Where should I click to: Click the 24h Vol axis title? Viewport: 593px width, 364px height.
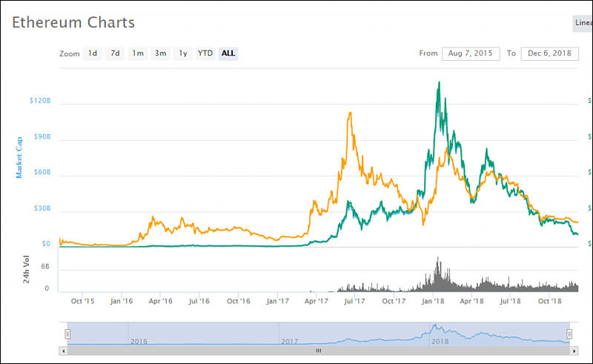[26, 269]
